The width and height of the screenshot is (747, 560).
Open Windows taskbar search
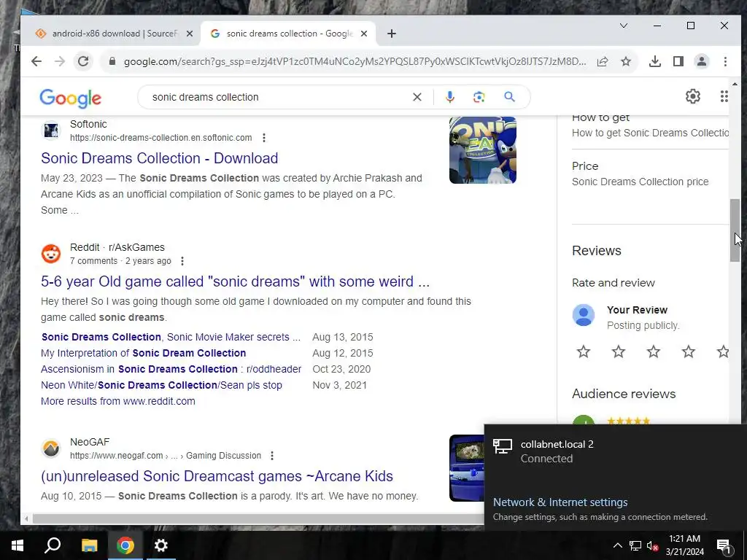coord(53,545)
